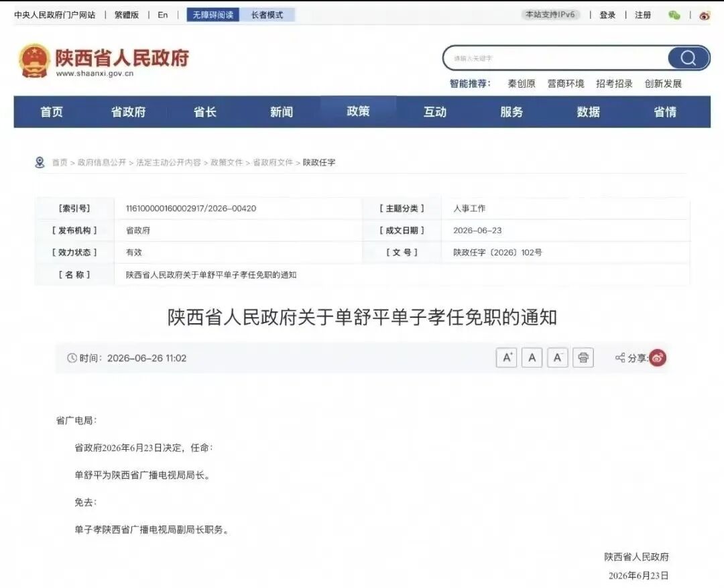Reset font size with middle A button

[x=532, y=357]
